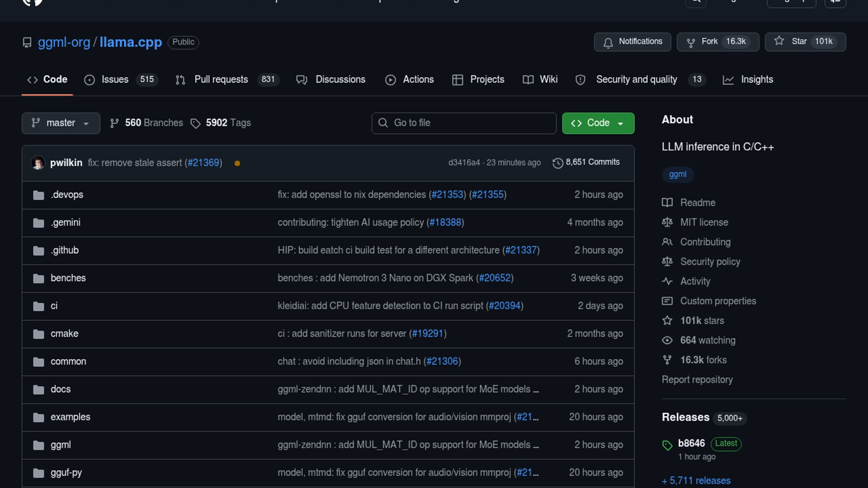The width and height of the screenshot is (868, 488).
Task: Open the .devops folder icon
Action: [38, 195]
